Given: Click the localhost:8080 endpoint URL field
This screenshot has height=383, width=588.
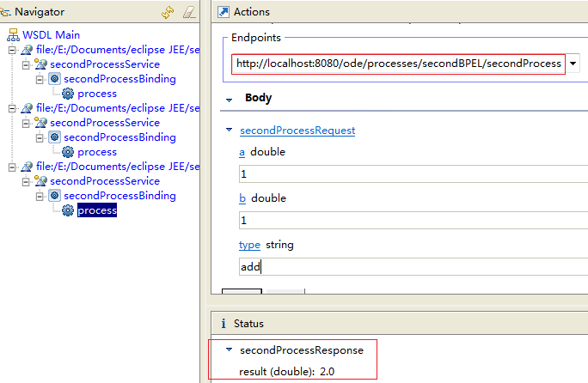Looking at the screenshot, I should [399, 64].
